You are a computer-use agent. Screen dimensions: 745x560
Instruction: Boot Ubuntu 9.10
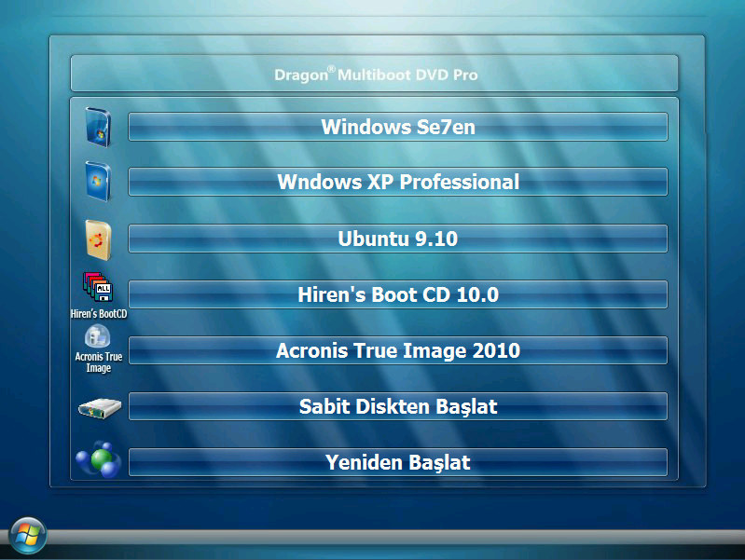[x=398, y=239]
